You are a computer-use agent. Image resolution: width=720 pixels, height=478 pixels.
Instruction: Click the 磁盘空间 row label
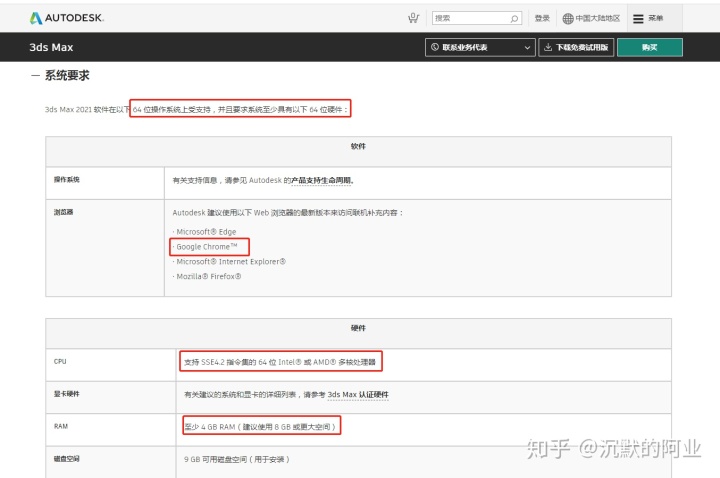pos(67,458)
